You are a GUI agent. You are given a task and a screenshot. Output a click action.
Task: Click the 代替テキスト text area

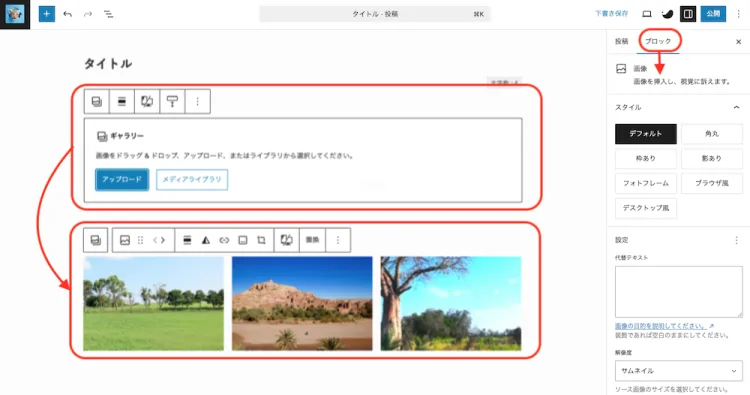tap(679, 292)
